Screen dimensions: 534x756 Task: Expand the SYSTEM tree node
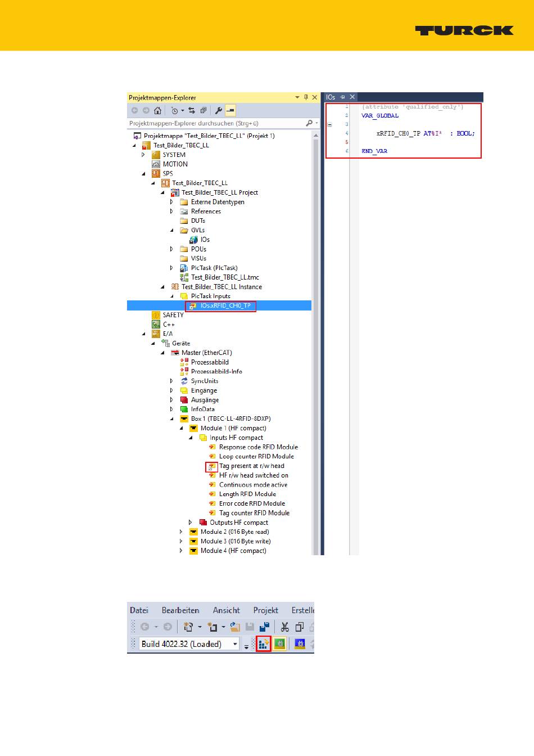click(x=143, y=155)
